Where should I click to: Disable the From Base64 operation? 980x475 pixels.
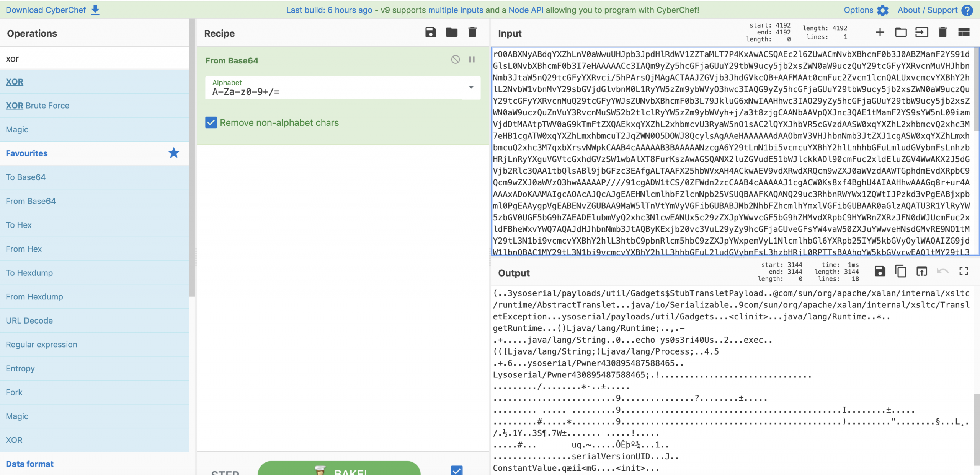click(456, 60)
